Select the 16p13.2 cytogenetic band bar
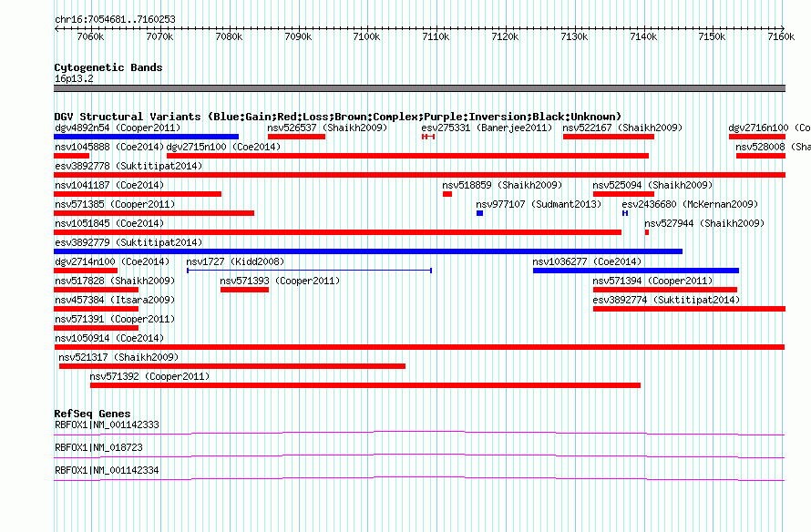The height and width of the screenshot is (532, 811). [419, 88]
